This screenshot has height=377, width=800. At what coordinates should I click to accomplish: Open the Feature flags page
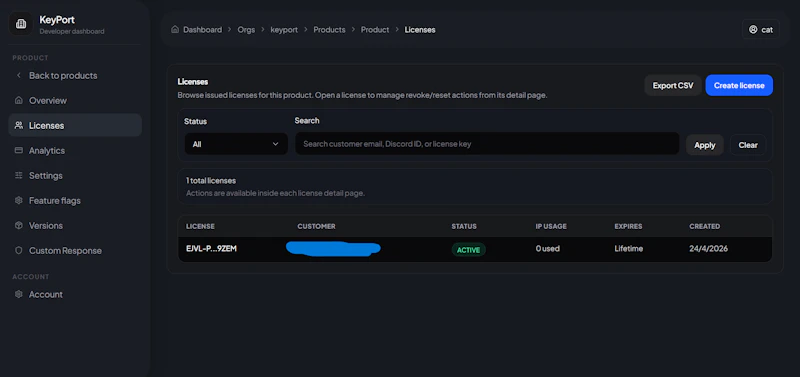pyautogui.click(x=75, y=200)
